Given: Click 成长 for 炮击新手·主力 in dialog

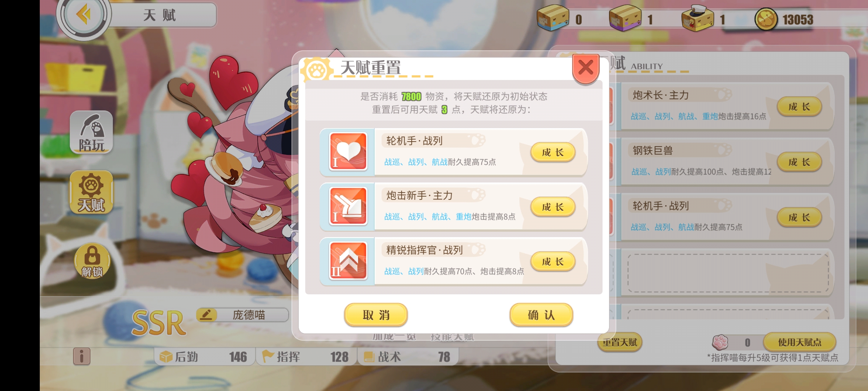Looking at the screenshot, I should 553,207.
